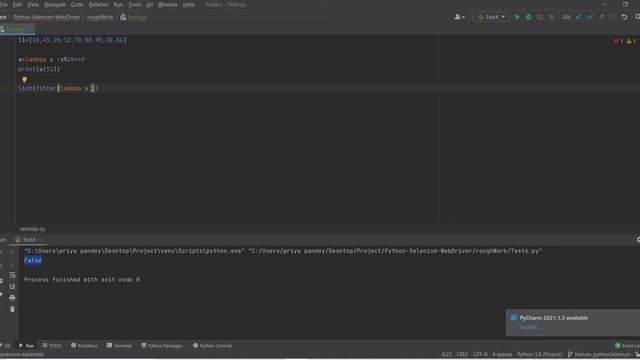Click PyCharm 2021.1.3 available notification title
640x360 pixels.
pyautogui.click(x=553, y=318)
